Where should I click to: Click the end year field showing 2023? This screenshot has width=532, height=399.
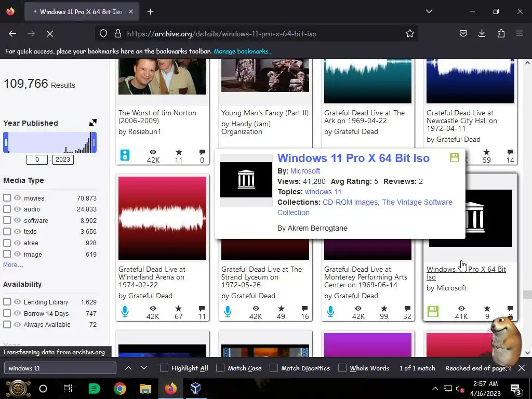(63, 159)
